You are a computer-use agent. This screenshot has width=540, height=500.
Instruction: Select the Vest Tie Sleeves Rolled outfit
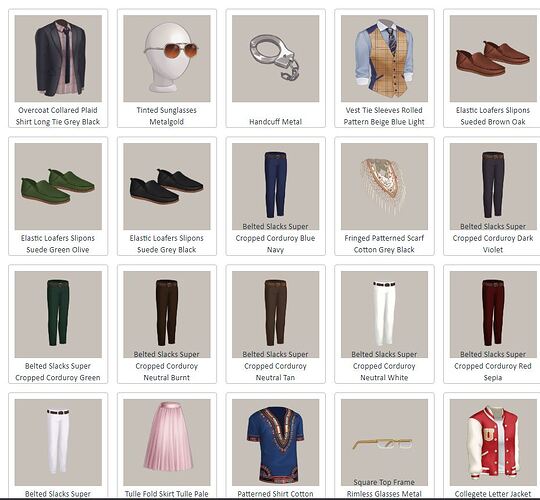click(384, 68)
